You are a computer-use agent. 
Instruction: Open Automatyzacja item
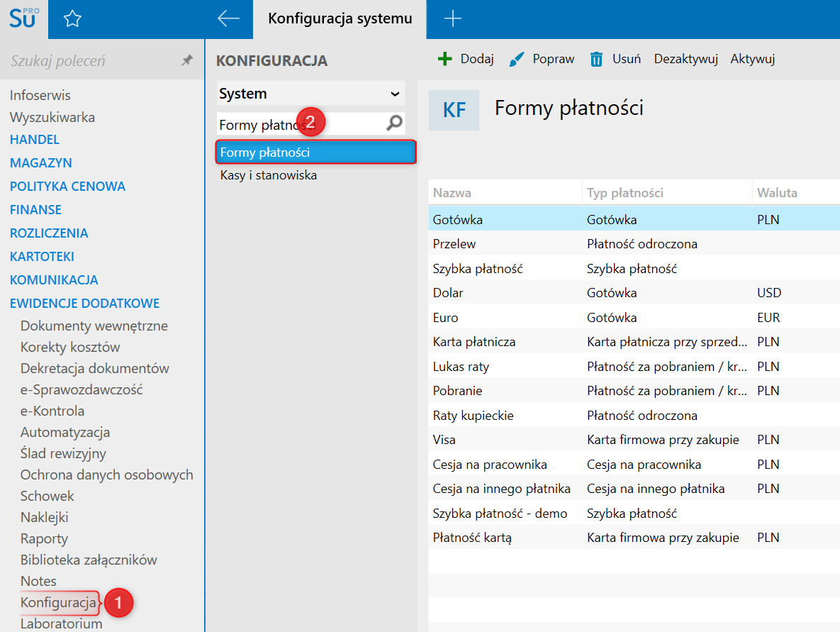coord(65,432)
